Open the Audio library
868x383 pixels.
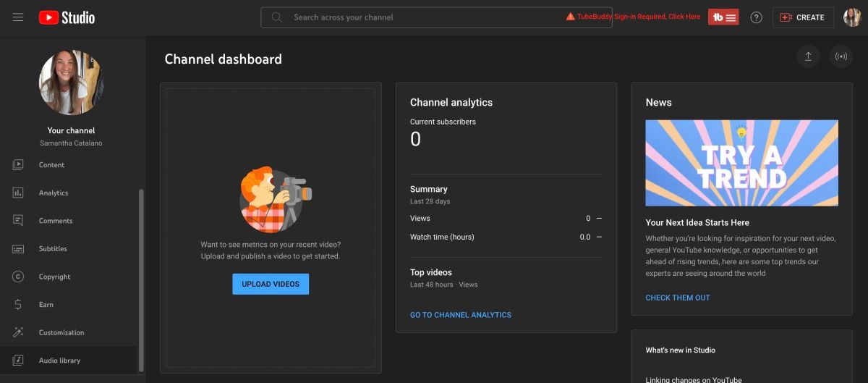pos(59,361)
